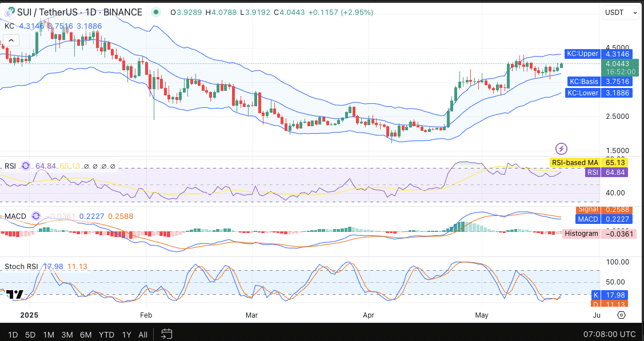
Task: Click the blue MACD 0.2227 axis label
Action: coord(604,219)
